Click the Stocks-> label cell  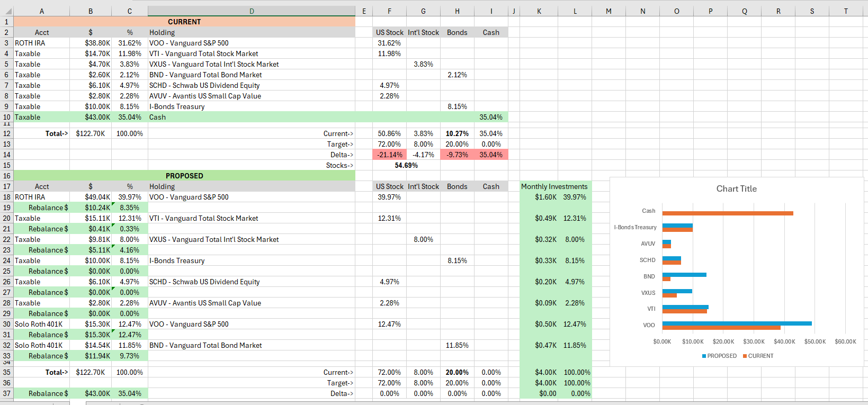pos(252,165)
